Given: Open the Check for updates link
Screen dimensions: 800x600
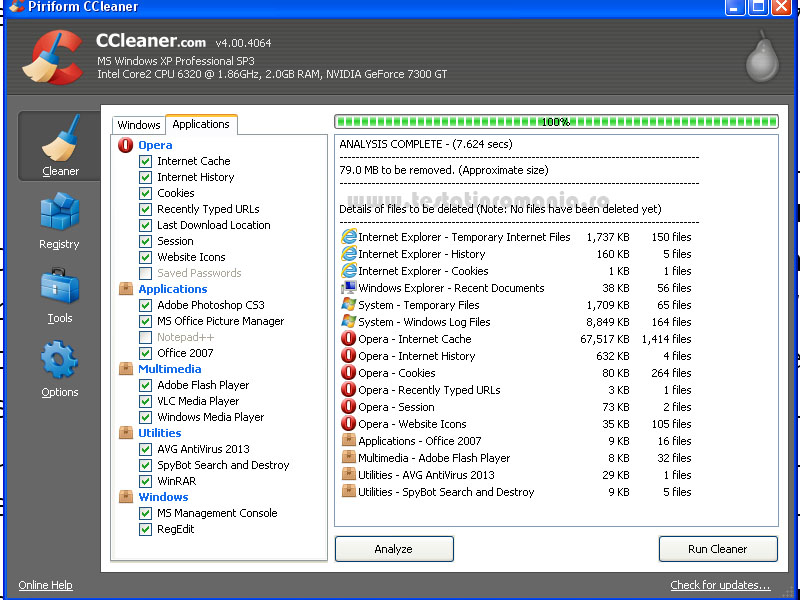Looking at the screenshot, I should 720,585.
